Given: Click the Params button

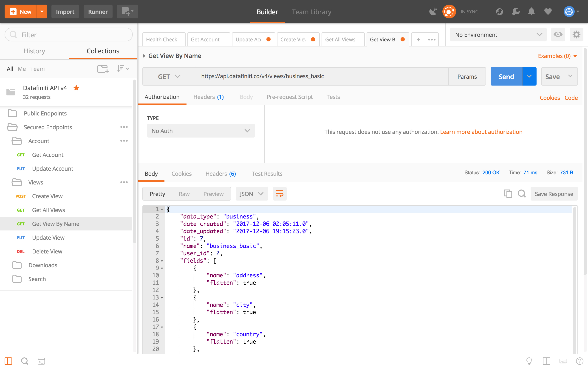Looking at the screenshot, I should [x=467, y=76].
